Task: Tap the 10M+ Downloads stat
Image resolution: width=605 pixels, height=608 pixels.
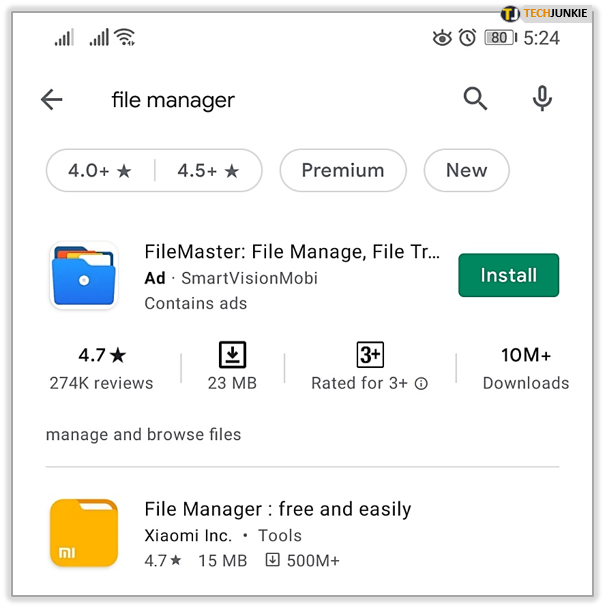Action: 525,368
